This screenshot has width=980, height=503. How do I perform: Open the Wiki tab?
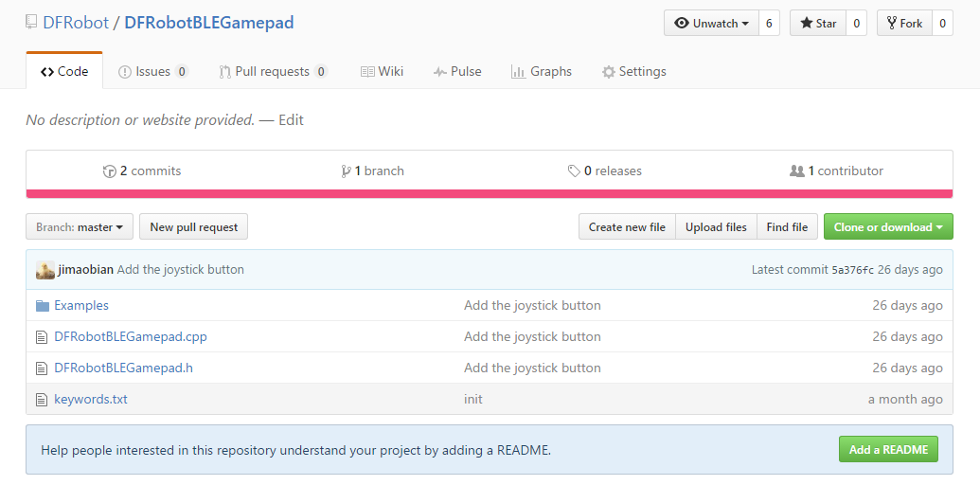pyautogui.click(x=382, y=71)
